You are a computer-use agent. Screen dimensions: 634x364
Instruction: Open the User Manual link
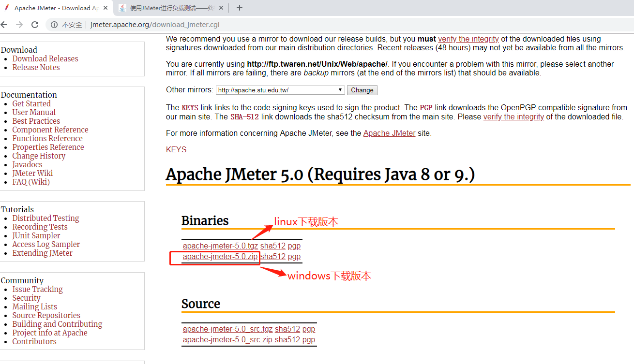click(x=34, y=112)
